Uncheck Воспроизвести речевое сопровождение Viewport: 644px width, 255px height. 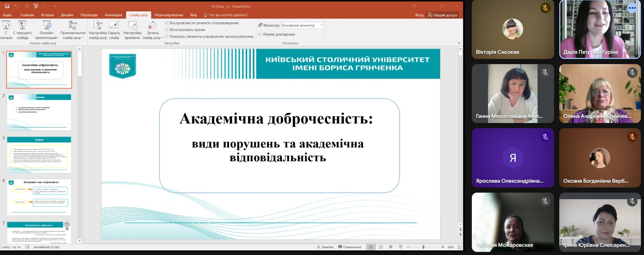(x=167, y=23)
